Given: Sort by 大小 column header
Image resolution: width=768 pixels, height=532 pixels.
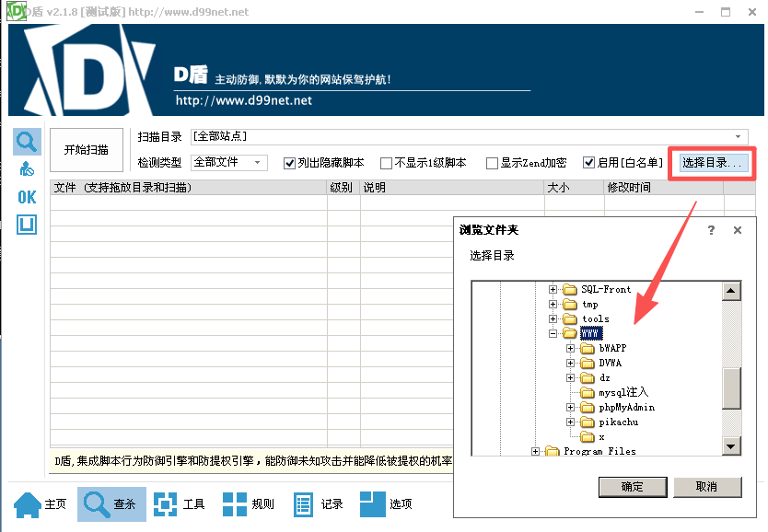Looking at the screenshot, I should click(x=574, y=188).
